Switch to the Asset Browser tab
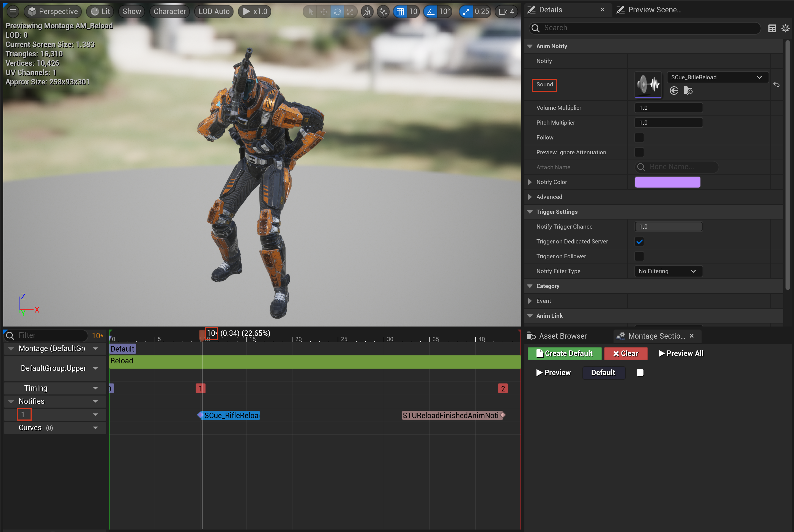 click(557, 336)
